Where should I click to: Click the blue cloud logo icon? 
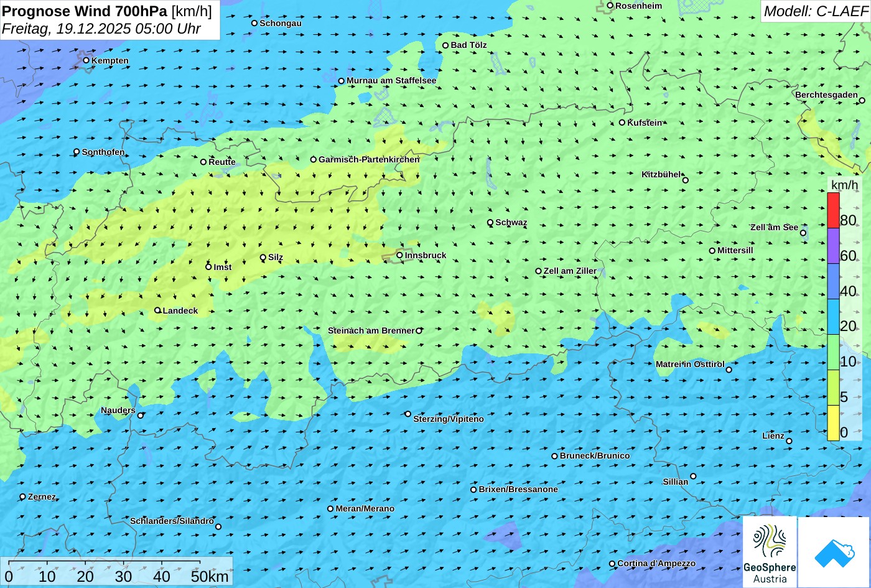834,552
